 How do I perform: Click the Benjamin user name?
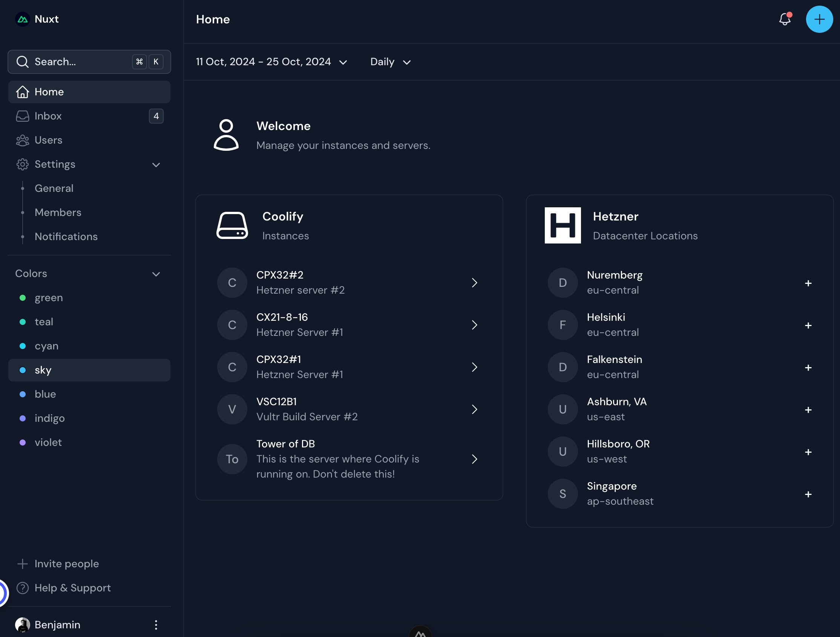tap(57, 625)
